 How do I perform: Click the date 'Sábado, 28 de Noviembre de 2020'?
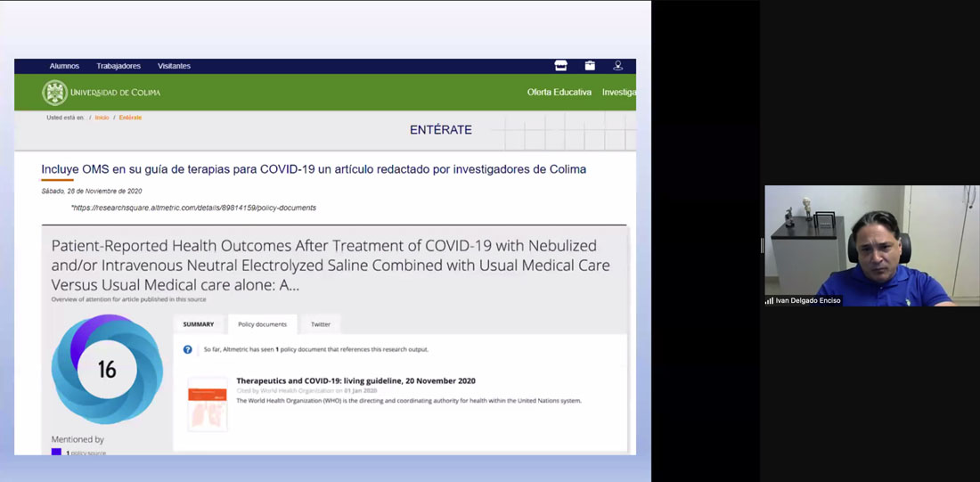[x=92, y=191]
